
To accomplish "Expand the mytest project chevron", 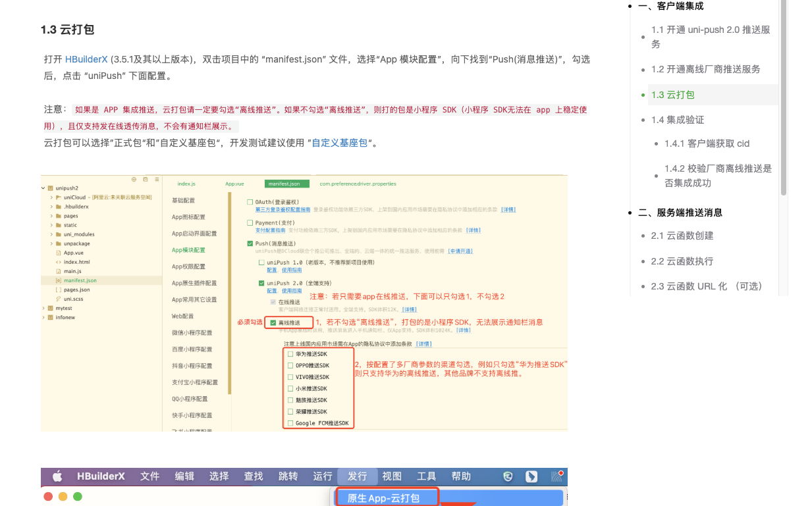I will click(44, 308).
